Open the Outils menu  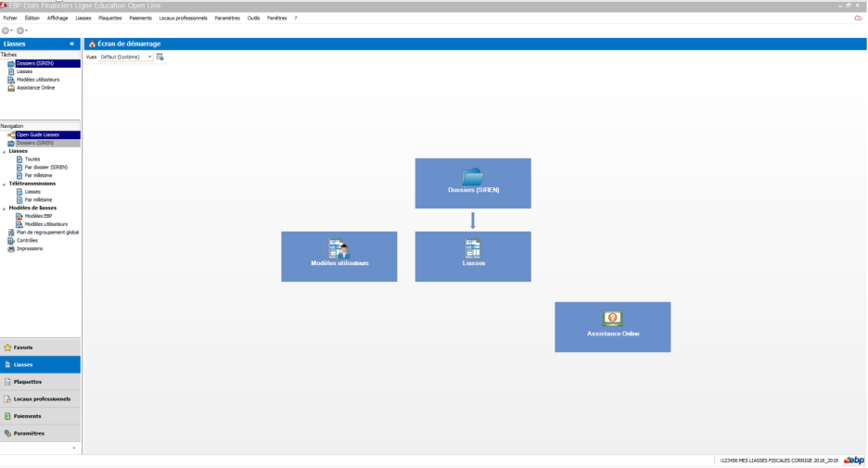253,19
